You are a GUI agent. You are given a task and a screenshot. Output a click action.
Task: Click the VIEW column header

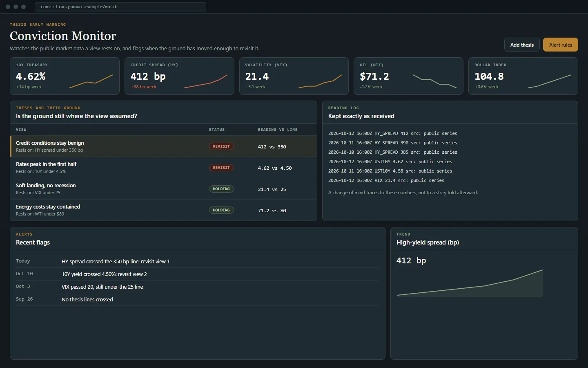pyautogui.click(x=21, y=130)
